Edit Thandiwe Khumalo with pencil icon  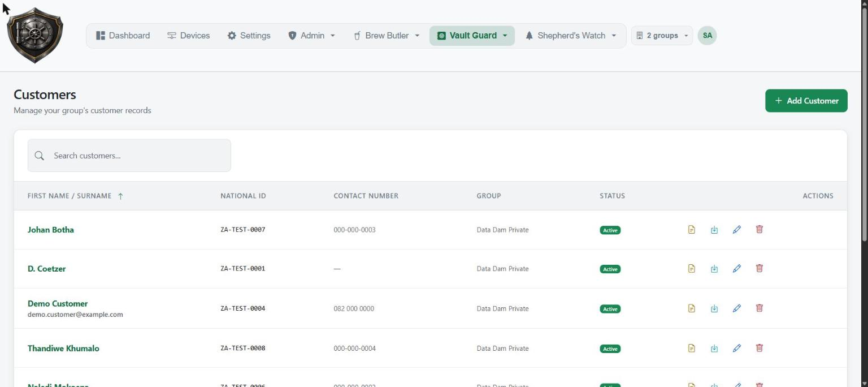[x=737, y=349]
